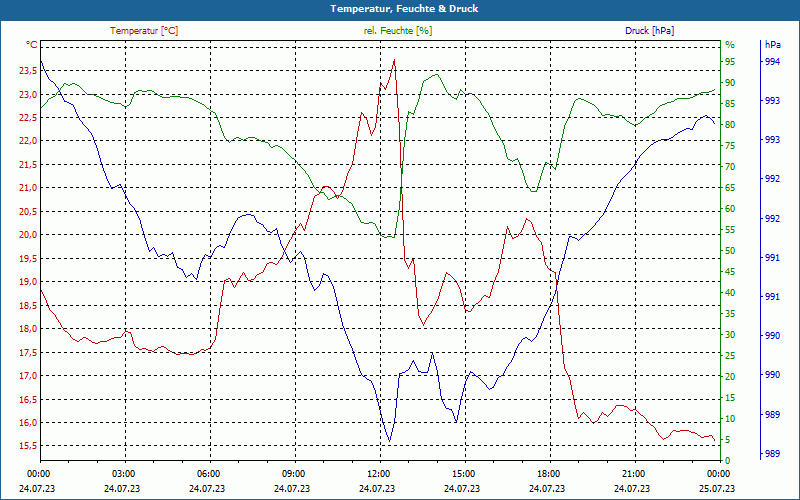Click the blue 'hPa' axis unit label
Screen dimensions: 800x500
click(x=773, y=45)
